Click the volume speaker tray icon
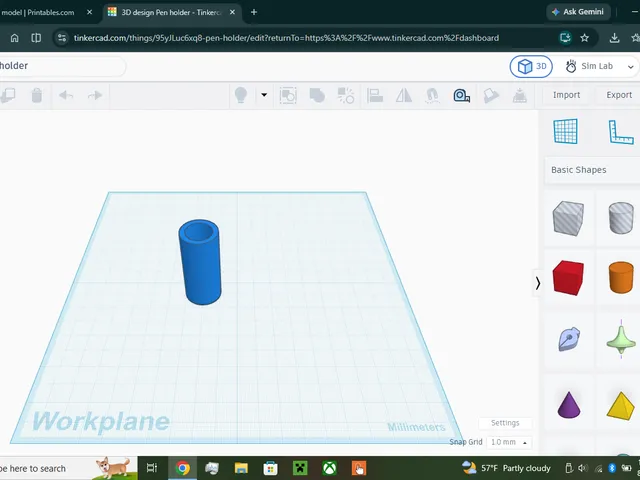Screen dimensions: 640x480 [583, 468]
